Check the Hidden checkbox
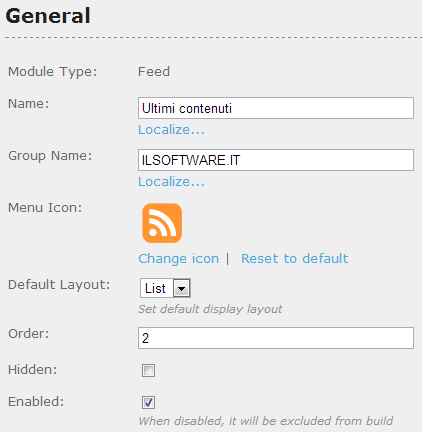 pos(148,370)
